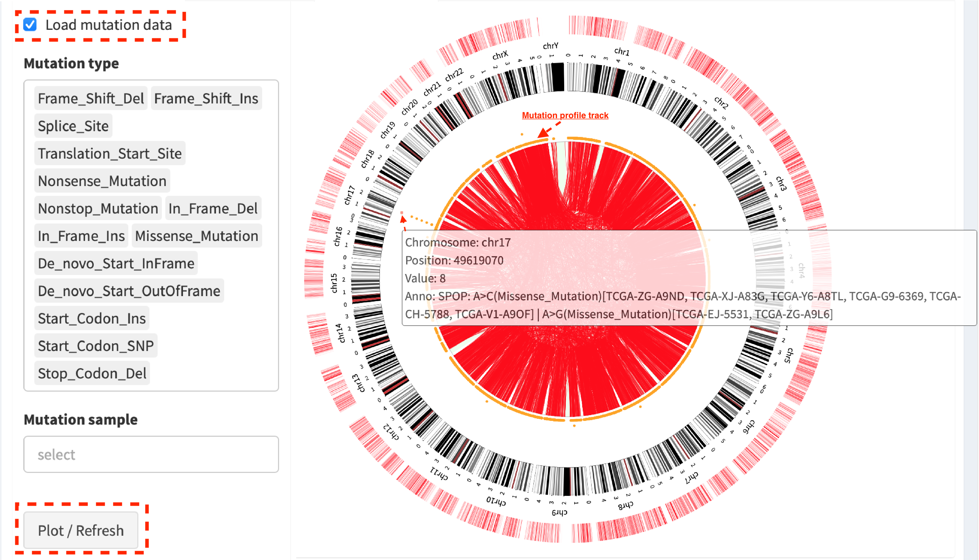Pick the Nonsense_Mutation tag

click(x=102, y=181)
